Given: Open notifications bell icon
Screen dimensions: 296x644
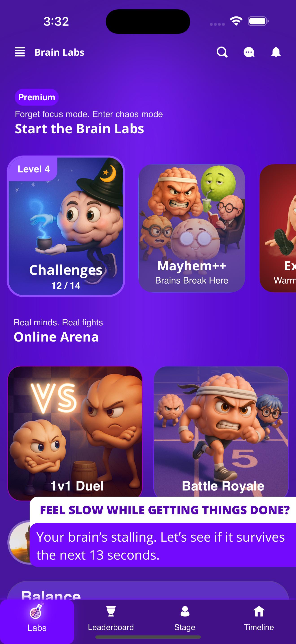Looking at the screenshot, I should tap(276, 52).
